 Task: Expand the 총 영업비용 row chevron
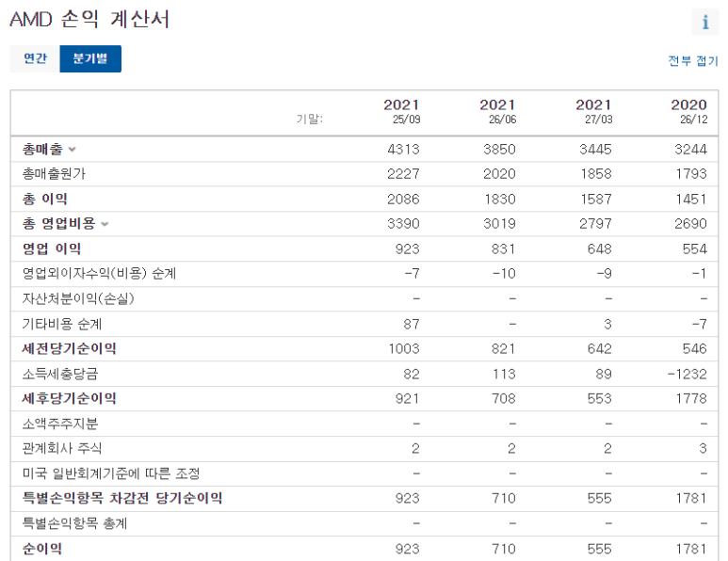[x=105, y=224]
